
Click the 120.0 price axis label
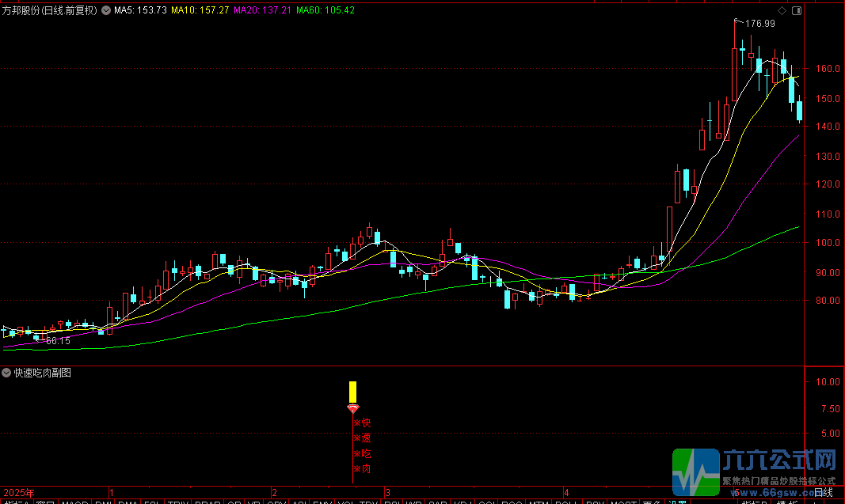click(x=828, y=184)
